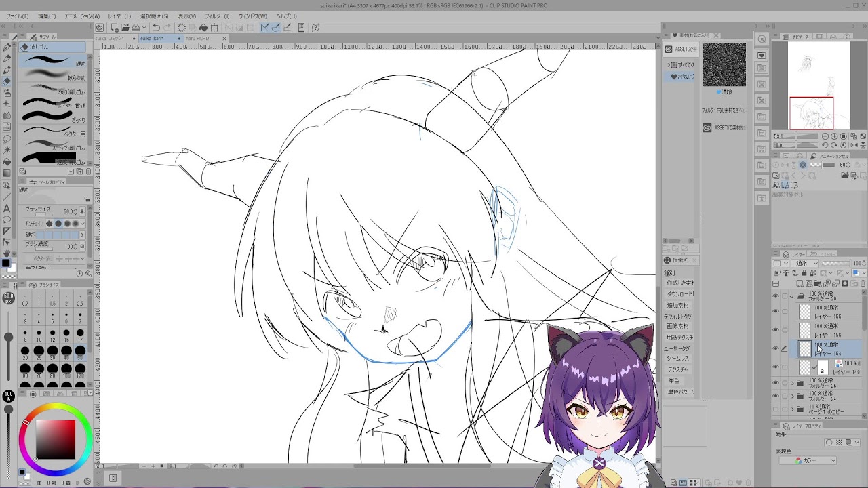This screenshot has height=488, width=868.
Task: Click the noise texture material thumbnail
Action: click(x=724, y=65)
